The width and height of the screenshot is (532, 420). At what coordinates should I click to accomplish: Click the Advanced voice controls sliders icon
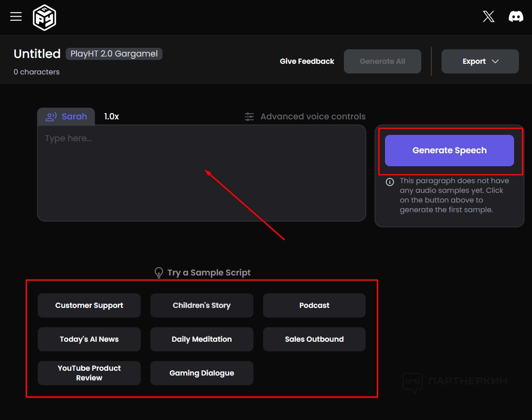(249, 116)
